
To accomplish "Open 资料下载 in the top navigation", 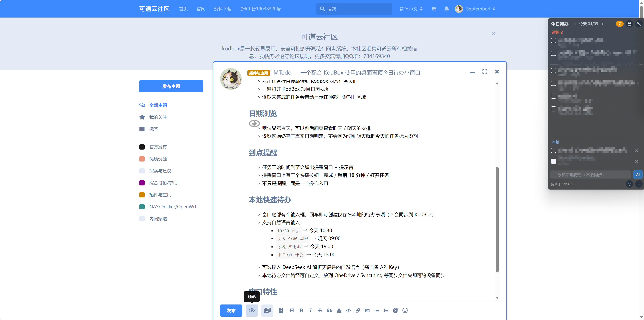I will coord(222,9).
